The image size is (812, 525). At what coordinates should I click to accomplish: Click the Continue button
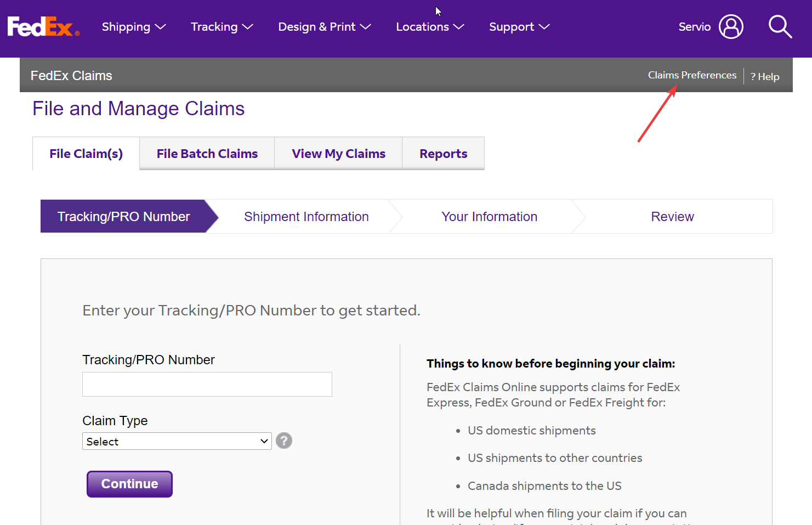[x=129, y=484]
